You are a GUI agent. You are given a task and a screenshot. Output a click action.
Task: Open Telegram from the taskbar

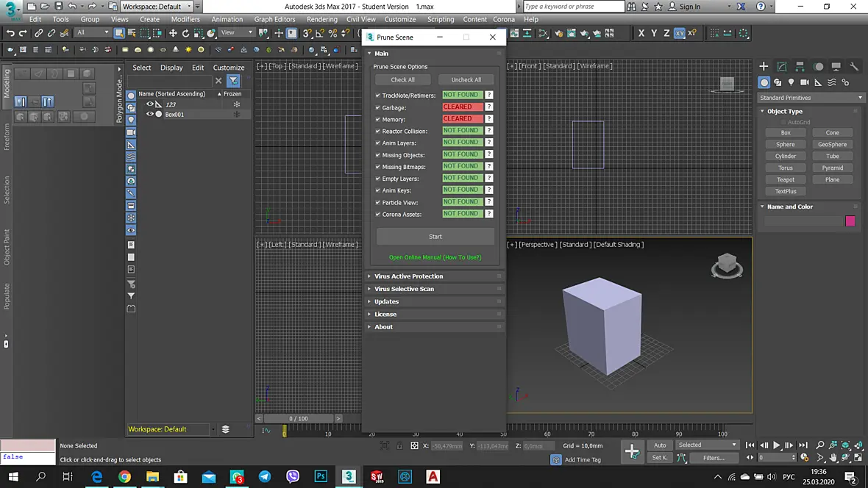(x=265, y=476)
